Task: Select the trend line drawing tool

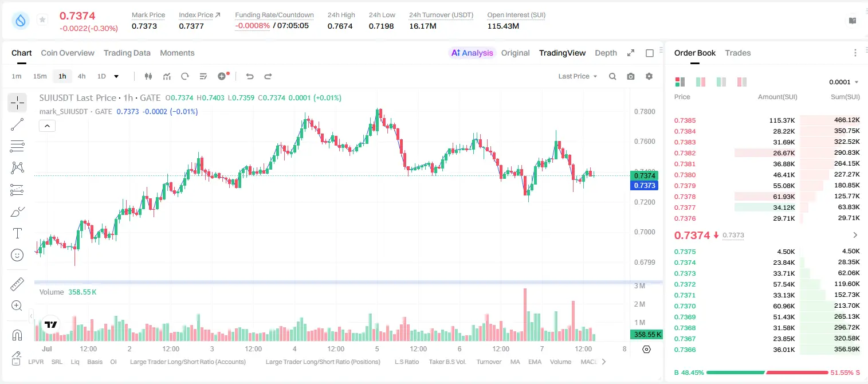Action: 17,124
